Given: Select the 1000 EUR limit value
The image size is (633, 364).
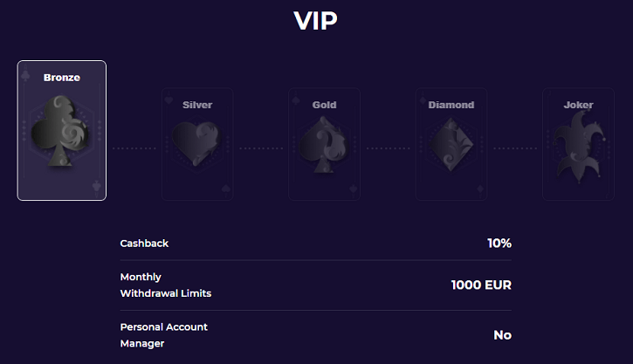Looking at the screenshot, I should click(481, 285).
